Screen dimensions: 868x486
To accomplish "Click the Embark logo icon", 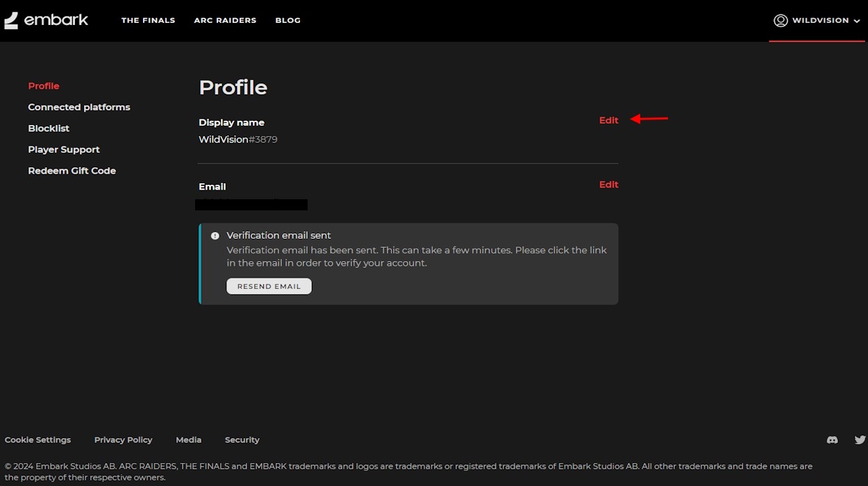I will pos(11,20).
